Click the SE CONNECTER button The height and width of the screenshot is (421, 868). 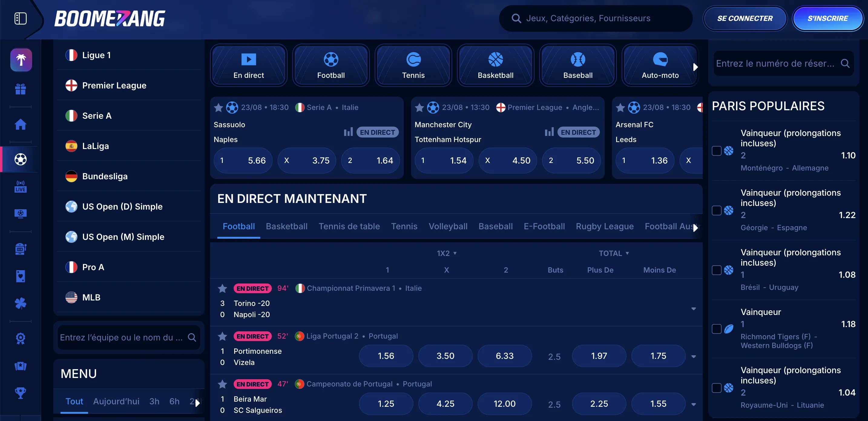pyautogui.click(x=745, y=18)
